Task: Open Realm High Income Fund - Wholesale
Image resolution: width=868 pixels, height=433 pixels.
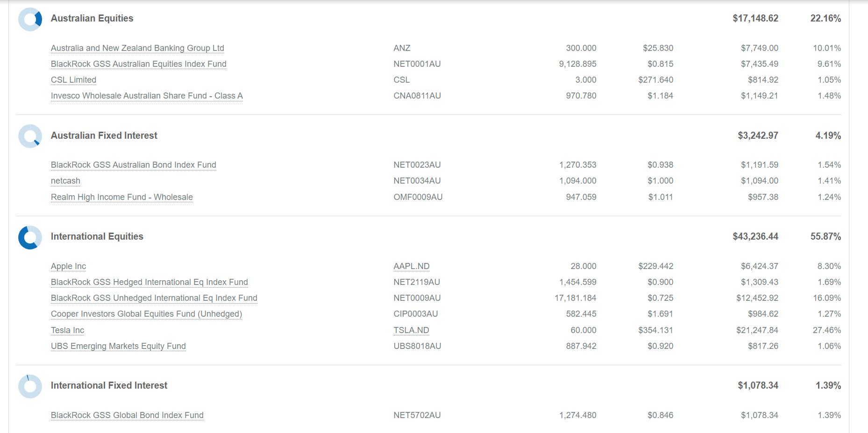Action: tap(121, 197)
